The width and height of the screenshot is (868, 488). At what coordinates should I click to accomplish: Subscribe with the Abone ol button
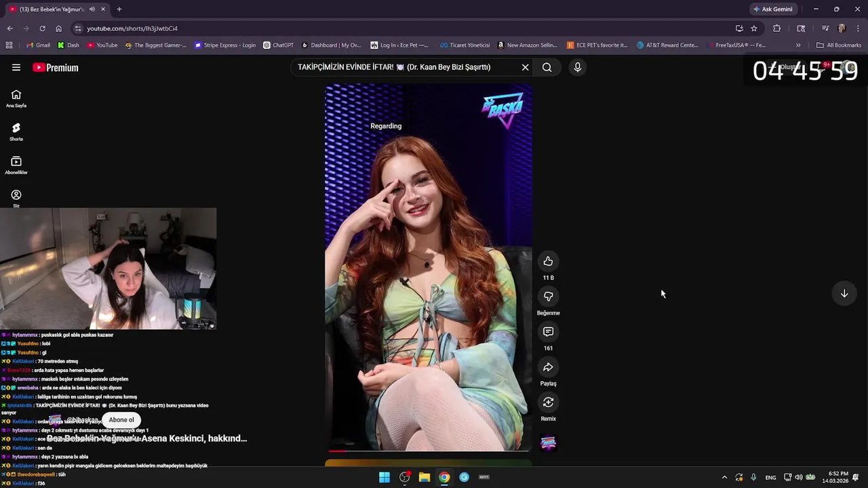[x=121, y=420]
